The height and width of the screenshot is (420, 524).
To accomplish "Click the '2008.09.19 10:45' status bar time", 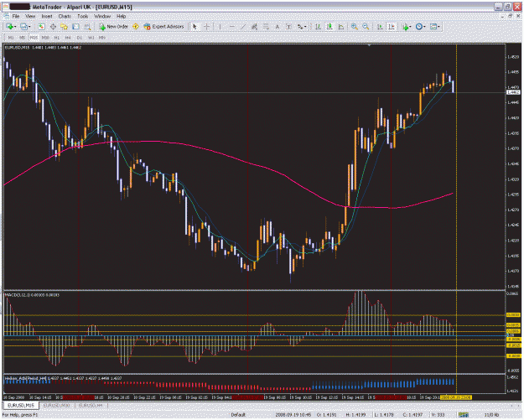I will point(293,415).
